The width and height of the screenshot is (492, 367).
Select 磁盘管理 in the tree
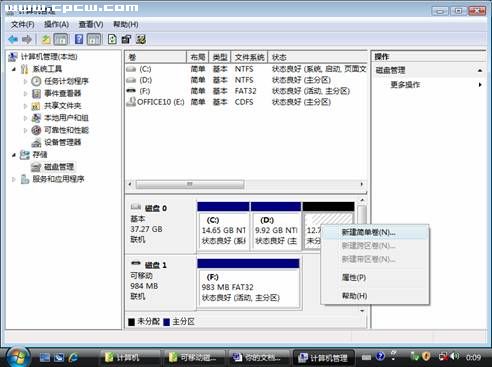(x=59, y=167)
